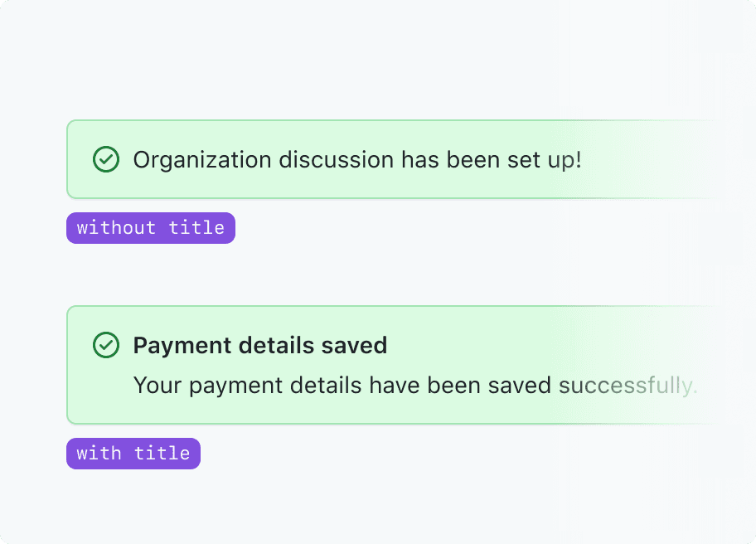This screenshot has height=544, width=756.
Task: Click the word "title" in the "with title" tag
Action: pyautogui.click(x=162, y=454)
